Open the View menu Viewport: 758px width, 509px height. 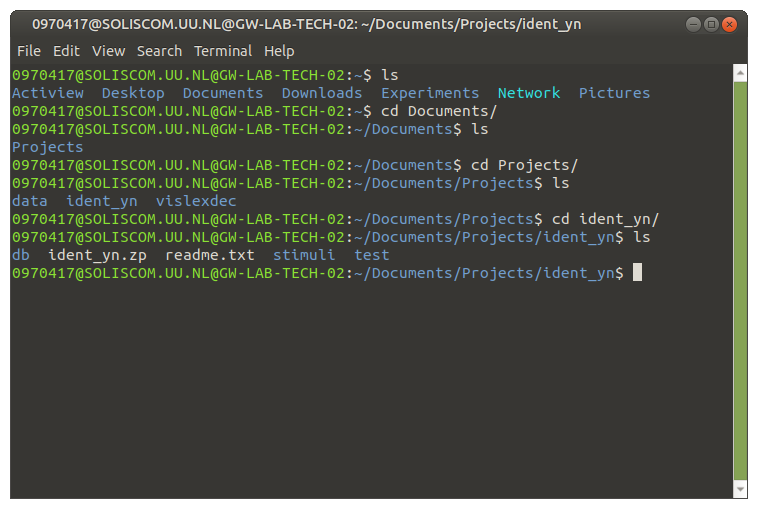pyautogui.click(x=108, y=51)
